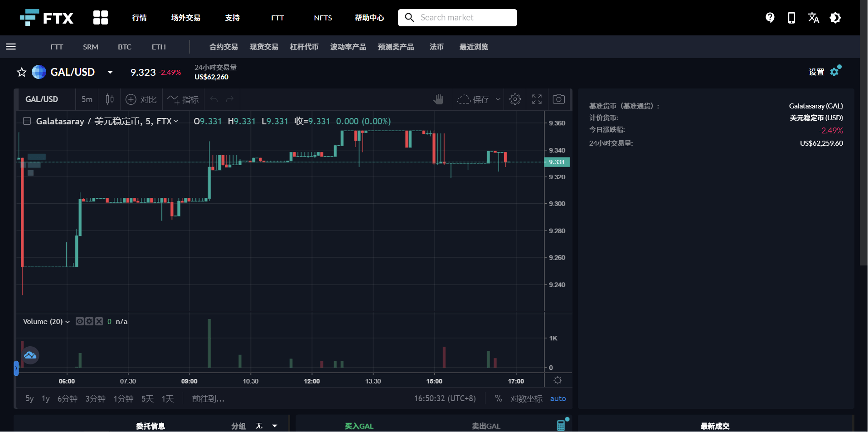Viewport: 868px width, 432px height.
Task: Open the language translation icon
Action: point(813,18)
